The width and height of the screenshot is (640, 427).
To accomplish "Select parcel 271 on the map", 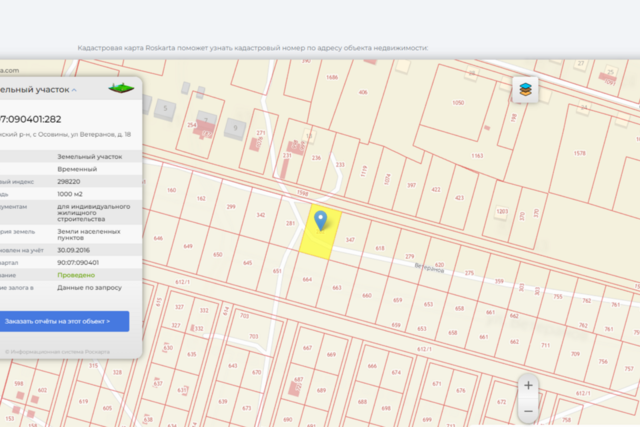I will 261,133.
